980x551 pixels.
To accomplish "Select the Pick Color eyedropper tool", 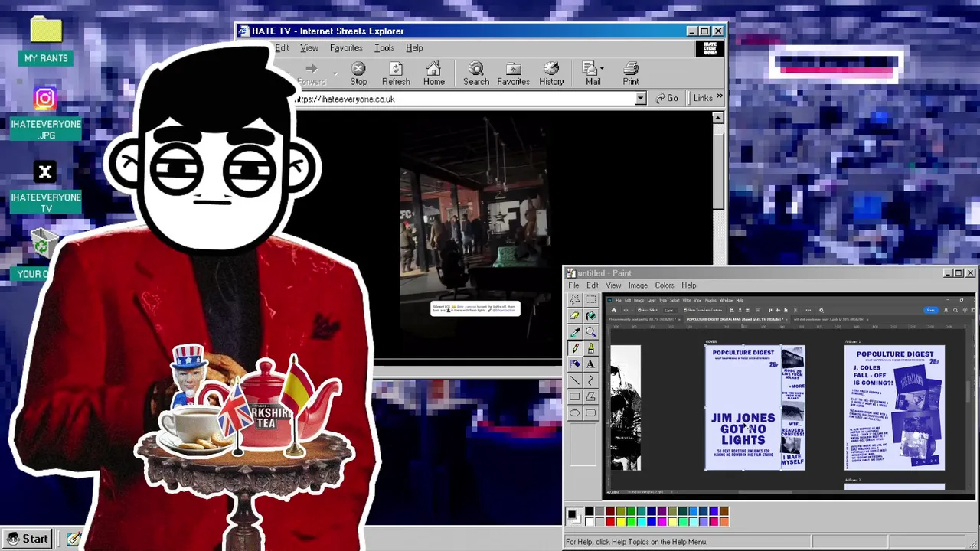I will [x=574, y=331].
